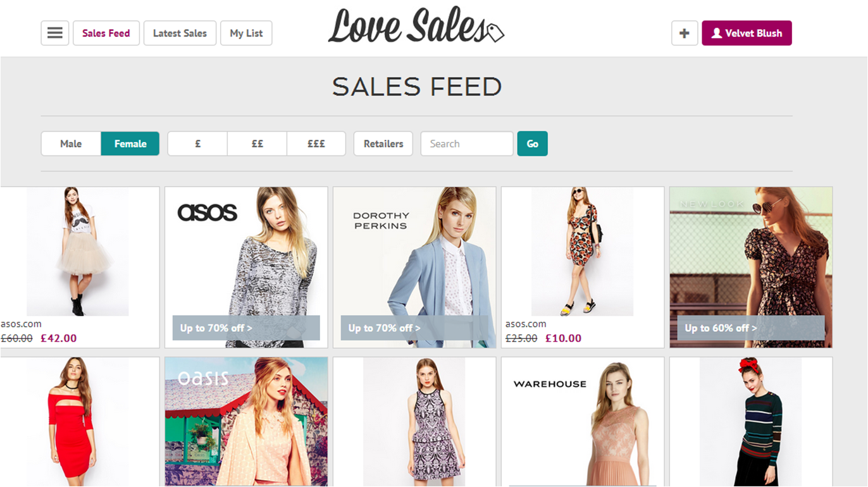Select the Female gender filter

130,144
